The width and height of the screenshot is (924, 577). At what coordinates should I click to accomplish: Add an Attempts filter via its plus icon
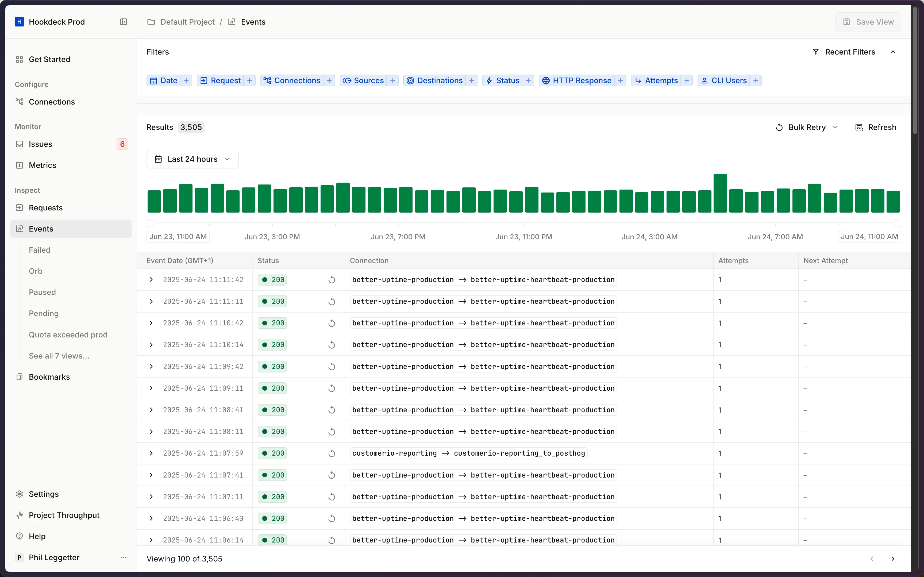click(x=687, y=80)
